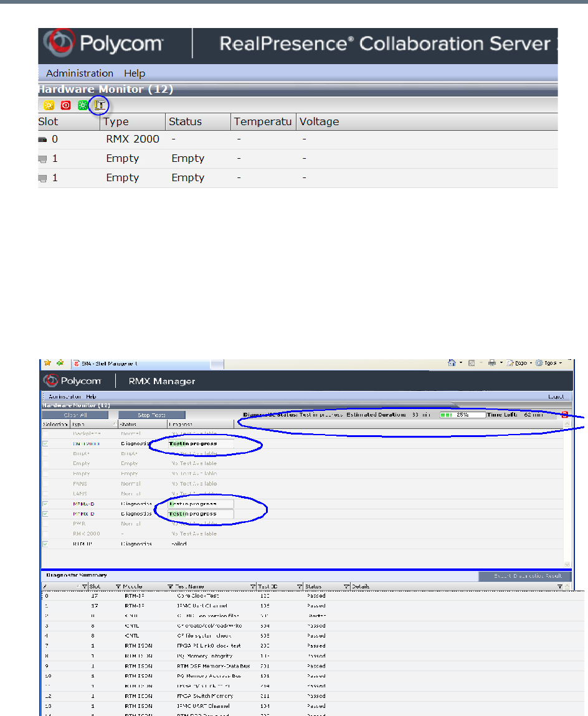Click filter icon on the Details column
Screen dimensions: 588x716
click(560, 586)
